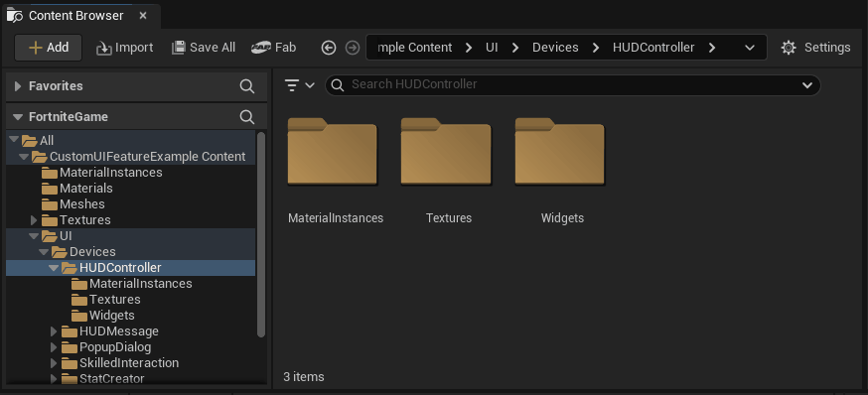Select the HUDController folder in tree

pyautogui.click(x=131, y=268)
